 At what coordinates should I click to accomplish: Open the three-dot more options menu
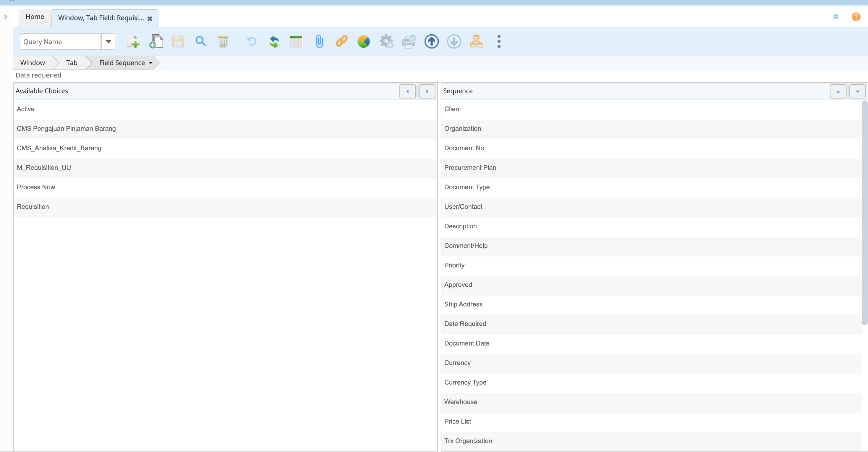499,41
